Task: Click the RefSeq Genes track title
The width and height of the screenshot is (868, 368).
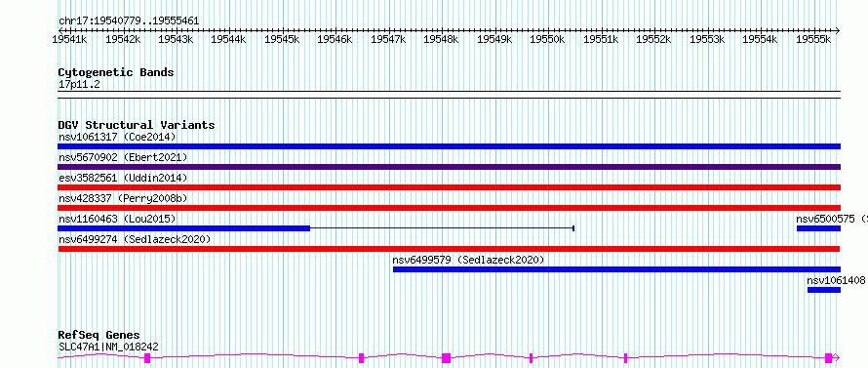Action: (x=99, y=336)
